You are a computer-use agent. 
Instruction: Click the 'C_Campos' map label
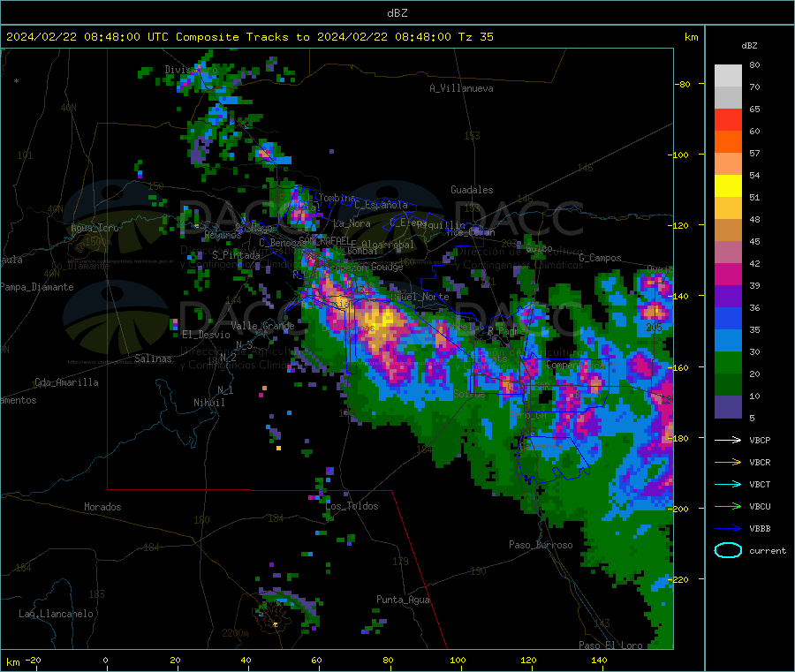[x=600, y=258]
